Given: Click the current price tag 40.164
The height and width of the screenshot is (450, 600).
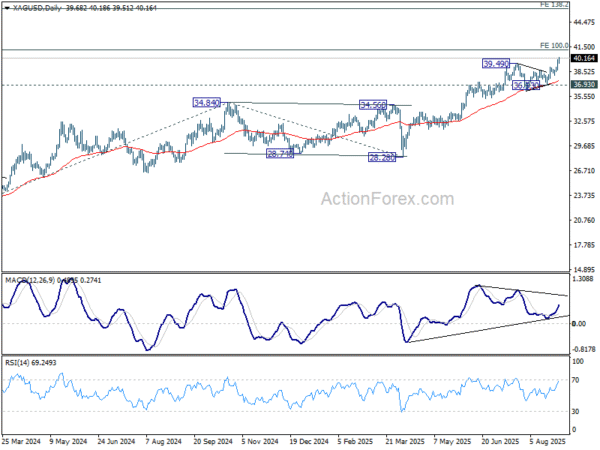Looking at the screenshot, I should point(584,58).
